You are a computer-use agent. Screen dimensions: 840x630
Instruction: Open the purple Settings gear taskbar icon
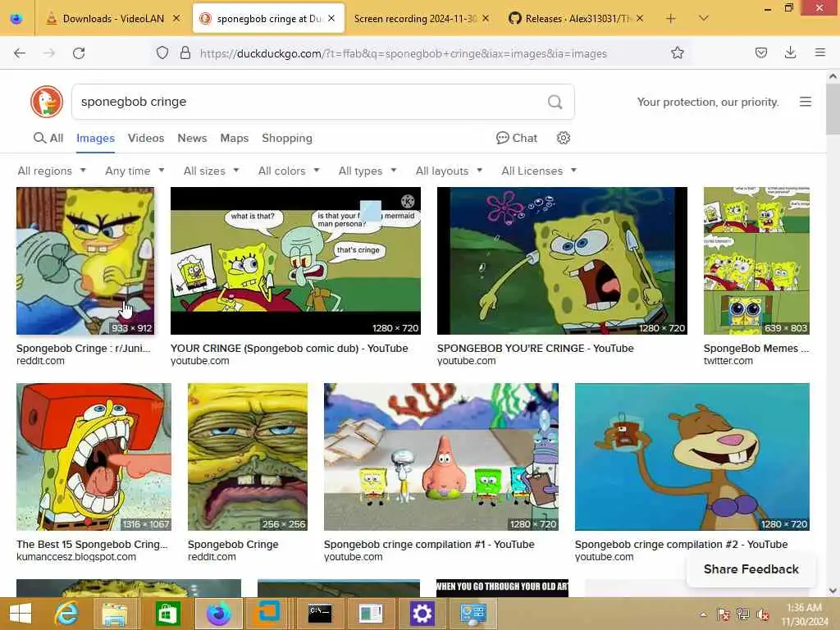[422, 614]
